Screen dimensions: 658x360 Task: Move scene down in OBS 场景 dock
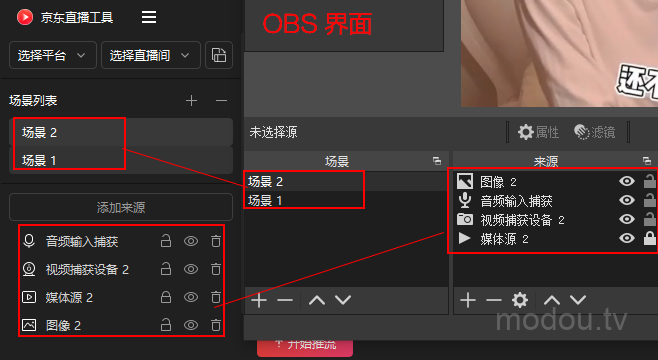343,300
